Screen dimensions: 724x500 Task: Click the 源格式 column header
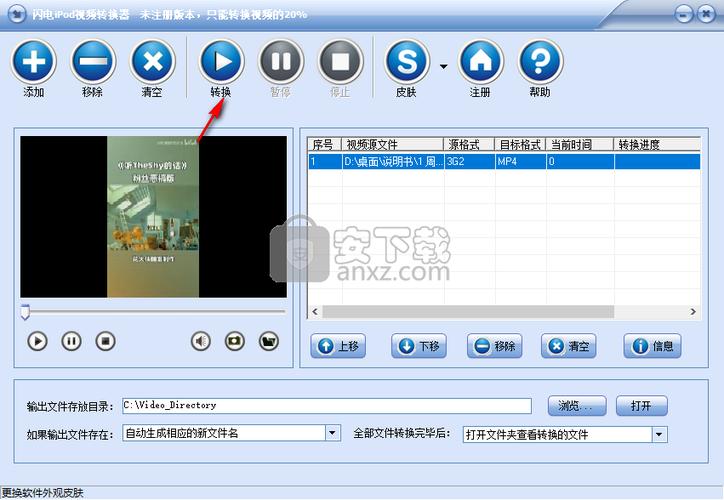point(469,145)
